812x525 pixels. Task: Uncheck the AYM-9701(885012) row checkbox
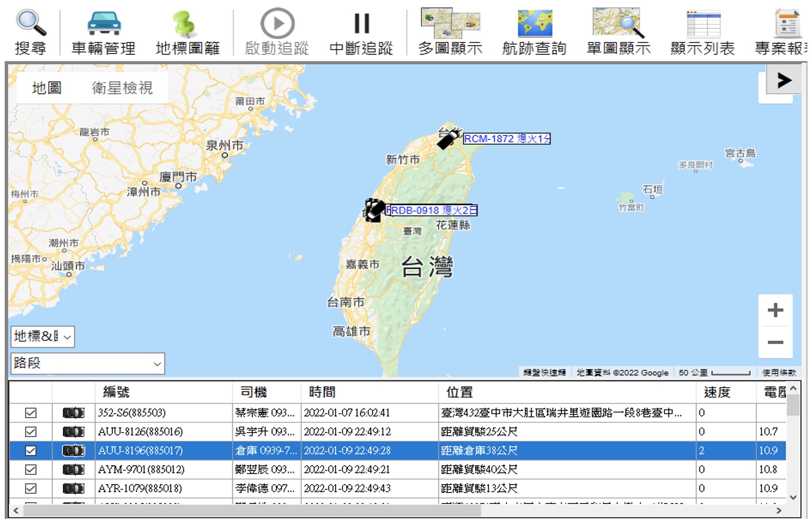(31, 469)
